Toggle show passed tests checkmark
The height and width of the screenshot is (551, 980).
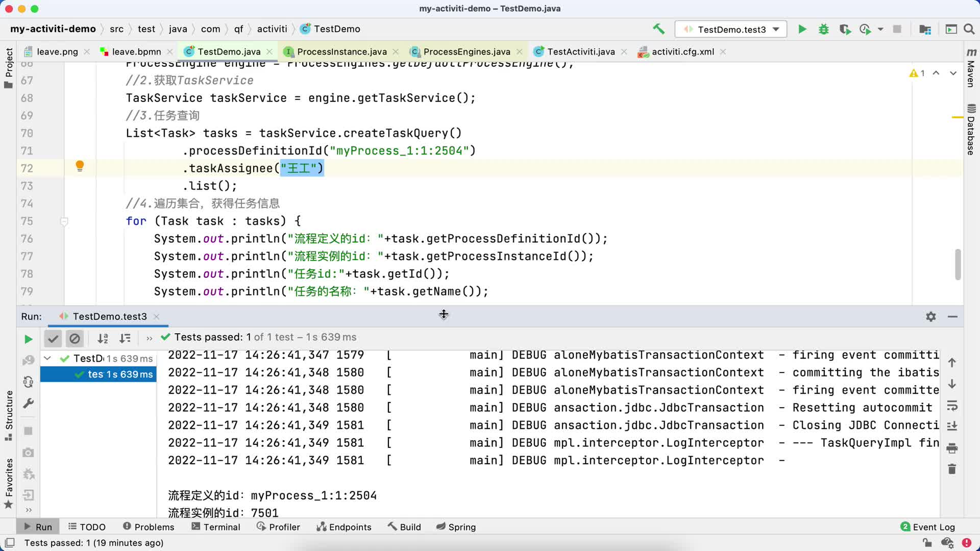click(53, 338)
